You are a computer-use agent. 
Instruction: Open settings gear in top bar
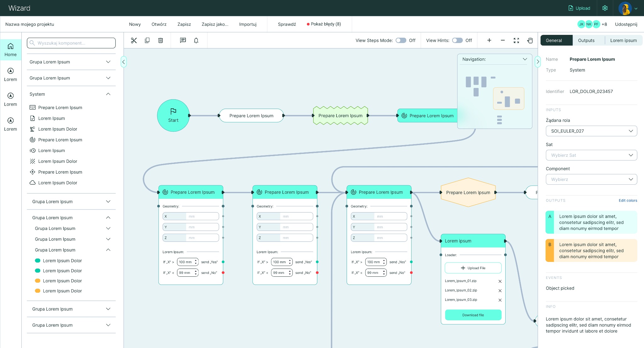point(605,8)
